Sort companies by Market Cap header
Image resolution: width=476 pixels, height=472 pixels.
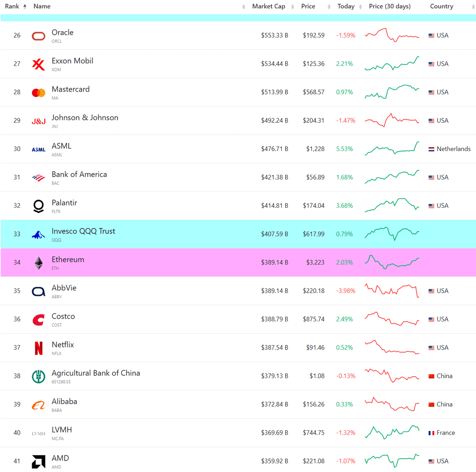point(268,7)
